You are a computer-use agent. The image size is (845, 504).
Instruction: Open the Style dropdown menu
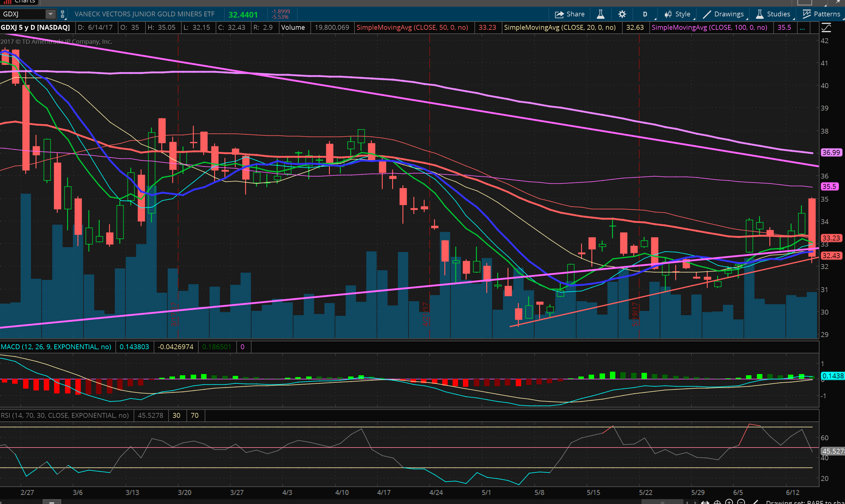pyautogui.click(x=678, y=14)
